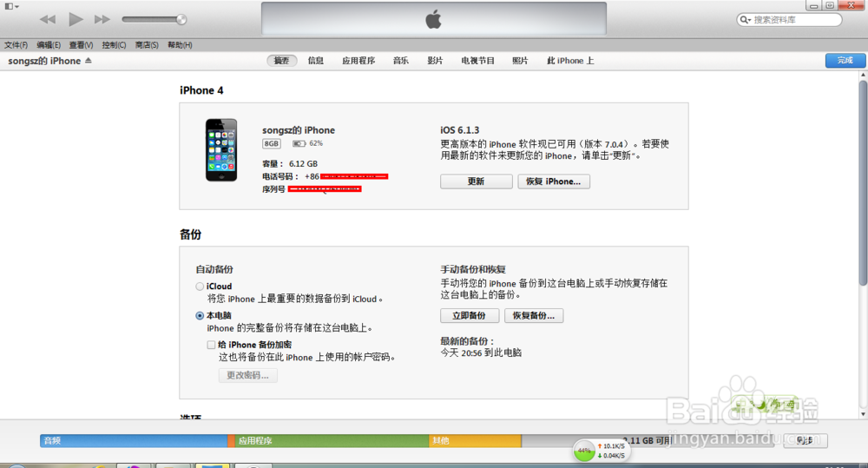Screen dimensions: 868x468
Task: Click the 恢复备份... button
Action: (533, 316)
